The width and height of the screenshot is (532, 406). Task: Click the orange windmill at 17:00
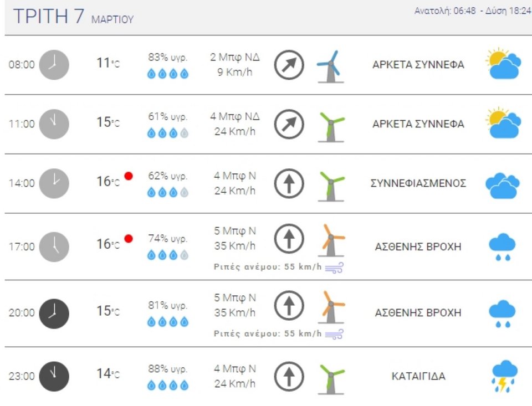pos(331,239)
